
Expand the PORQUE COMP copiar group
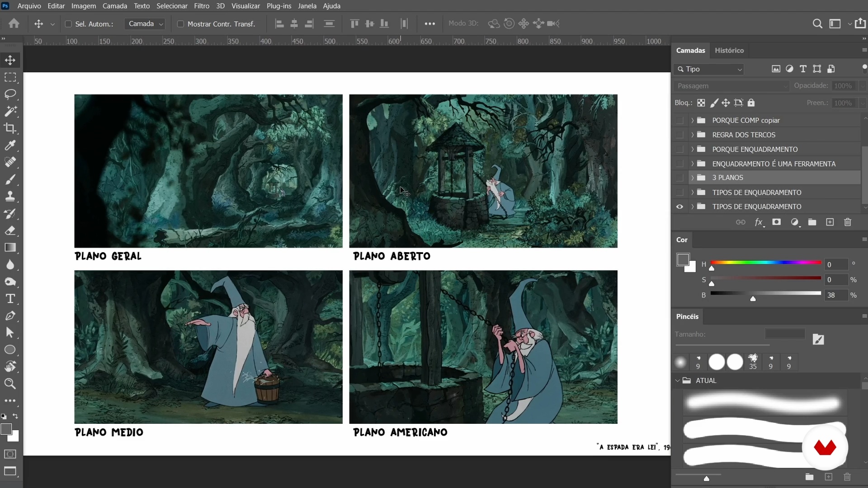click(692, 120)
